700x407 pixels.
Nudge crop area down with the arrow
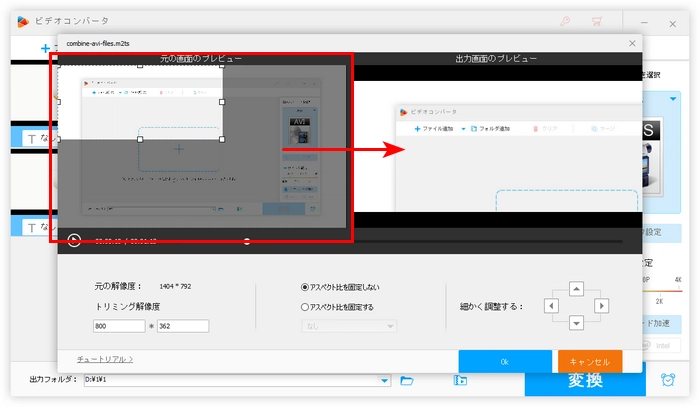pyautogui.click(x=575, y=322)
